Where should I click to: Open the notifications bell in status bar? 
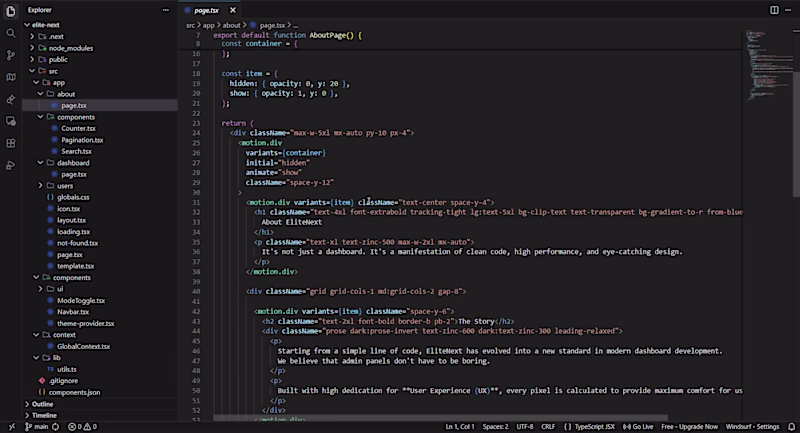tap(791, 427)
